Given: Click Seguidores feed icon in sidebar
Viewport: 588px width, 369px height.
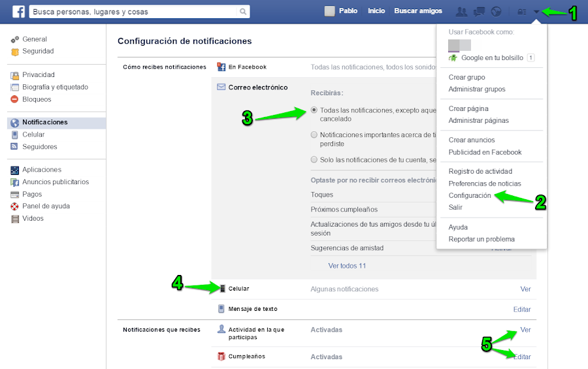Looking at the screenshot, I should pos(14,147).
